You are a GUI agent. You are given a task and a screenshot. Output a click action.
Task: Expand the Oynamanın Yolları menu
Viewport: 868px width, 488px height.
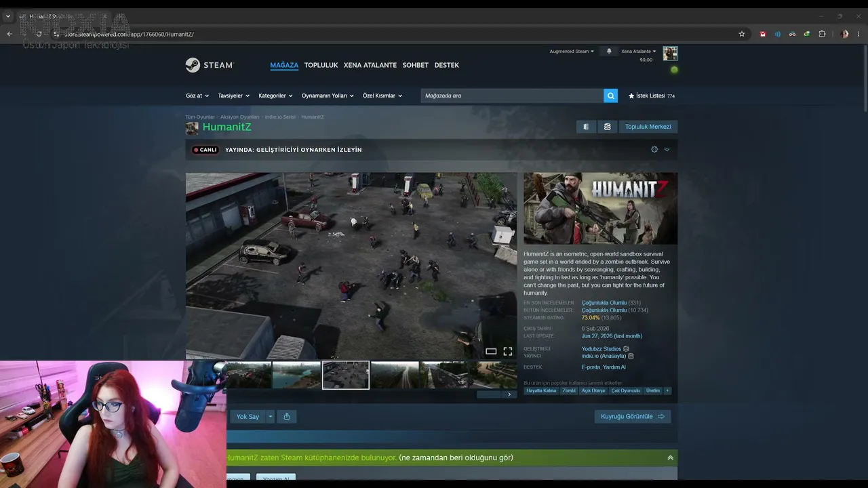pyautogui.click(x=328, y=96)
